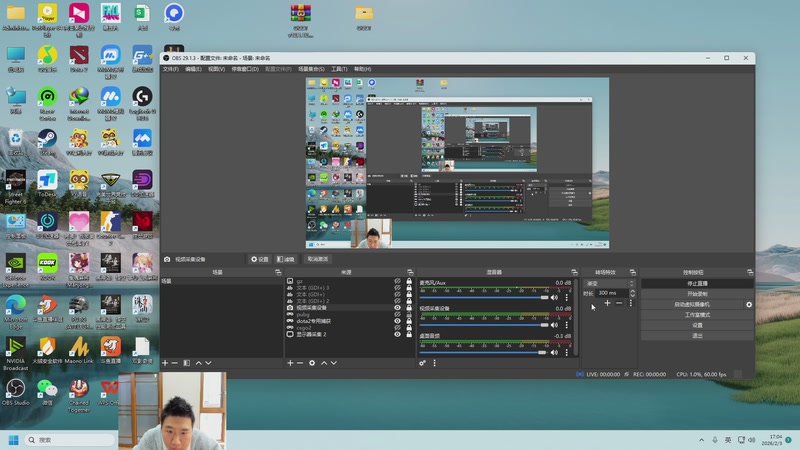Open OBS Studio desktop shortcut
Image resolution: width=800 pixels, height=450 pixels.
click(x=15, y=392)
